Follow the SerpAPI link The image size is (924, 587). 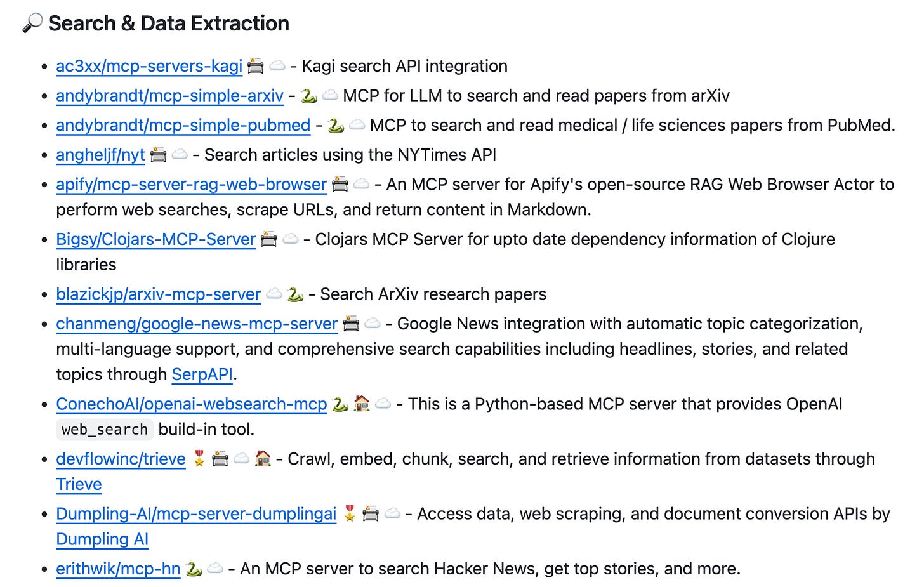coord(202,374)
